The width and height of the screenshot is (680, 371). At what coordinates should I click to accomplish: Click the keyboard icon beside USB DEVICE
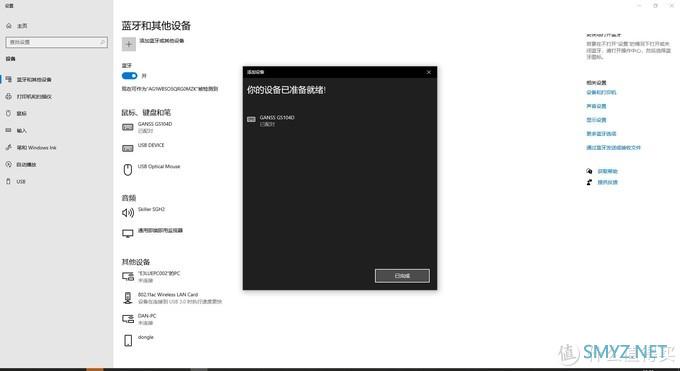tap(128, 148)
